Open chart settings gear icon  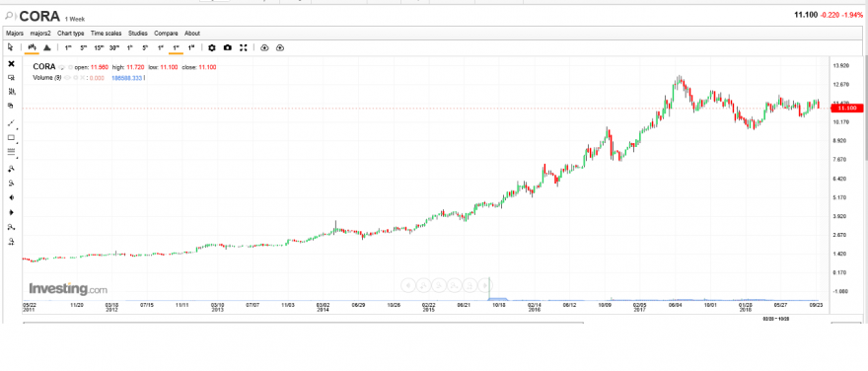pyautogui.click(x=211, y=47)
